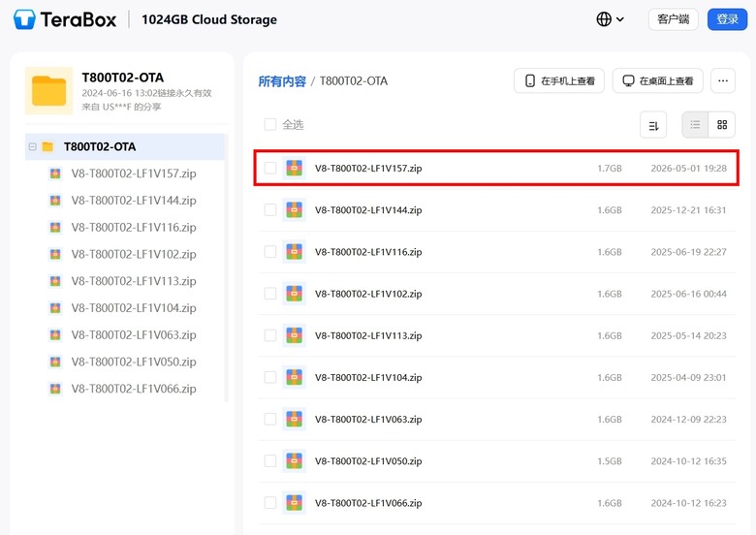Click the sort order icon
Screen dimensions: 756x535
pos(653,125)
